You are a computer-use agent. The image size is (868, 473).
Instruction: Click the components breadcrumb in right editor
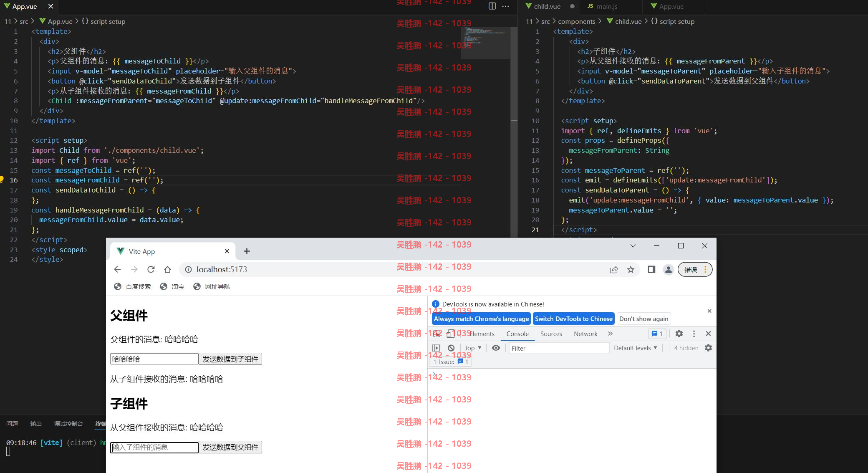[576, 21]
